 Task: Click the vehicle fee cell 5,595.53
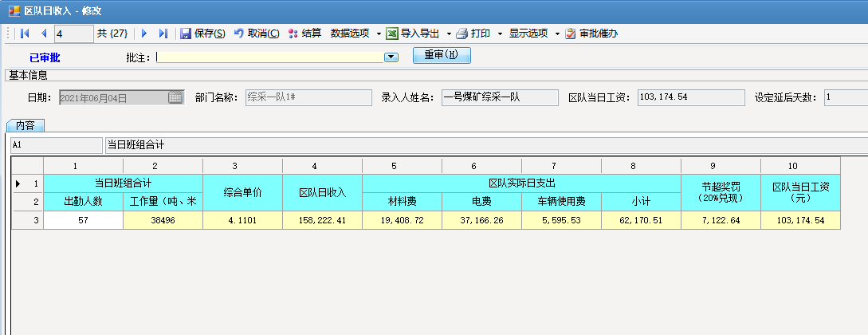click(x=561, y=220)
